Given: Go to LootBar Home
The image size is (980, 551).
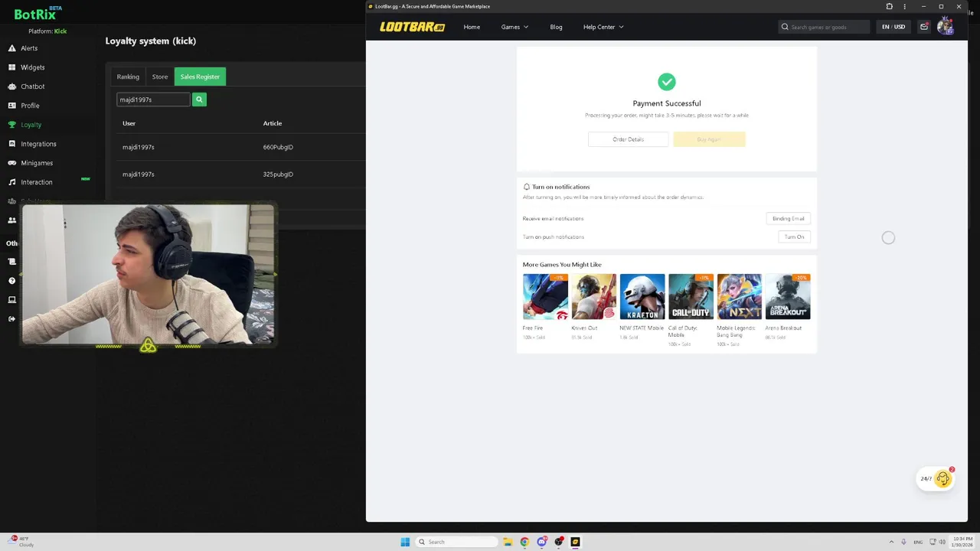Looking at the screenshot, I should 472,27.
